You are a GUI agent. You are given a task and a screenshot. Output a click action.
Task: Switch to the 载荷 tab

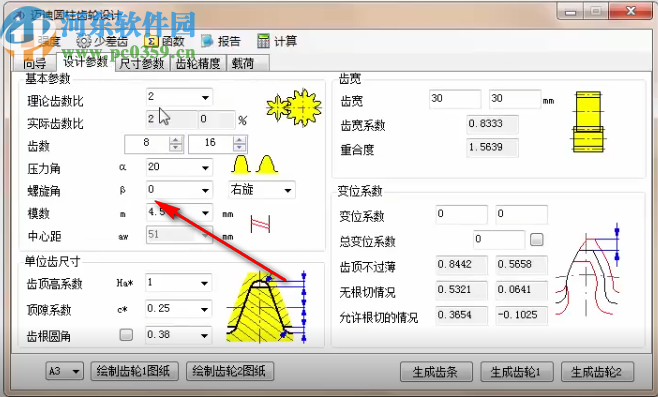[248, 64]
